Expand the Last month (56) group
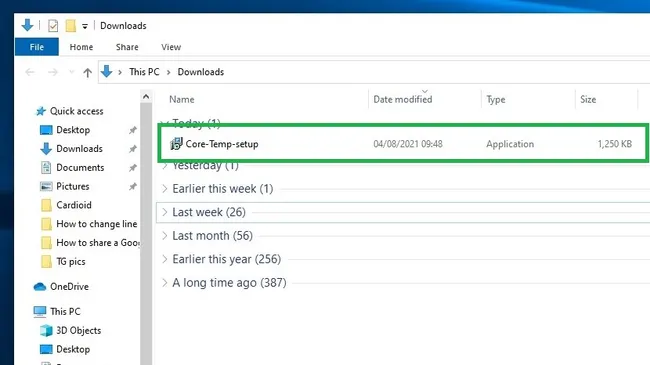 165,236
